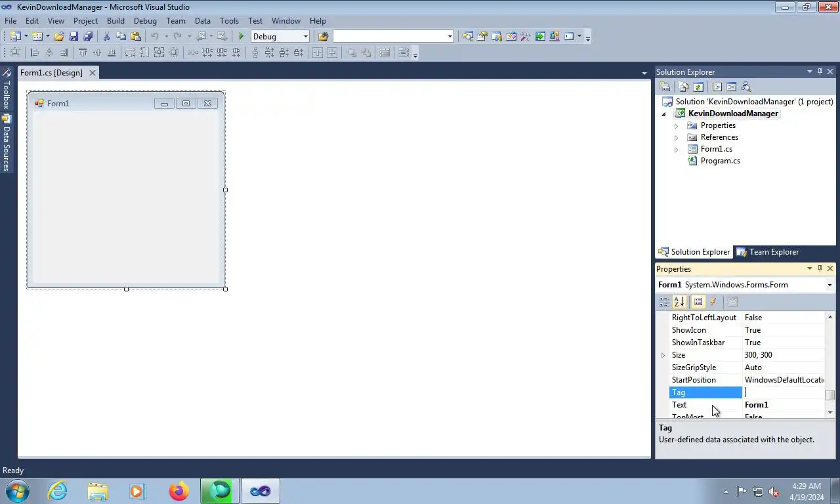Open the Find combo box dropdown arrow
Screen dimensions: 840x504
pyautogui.click(x=450, y=36)
